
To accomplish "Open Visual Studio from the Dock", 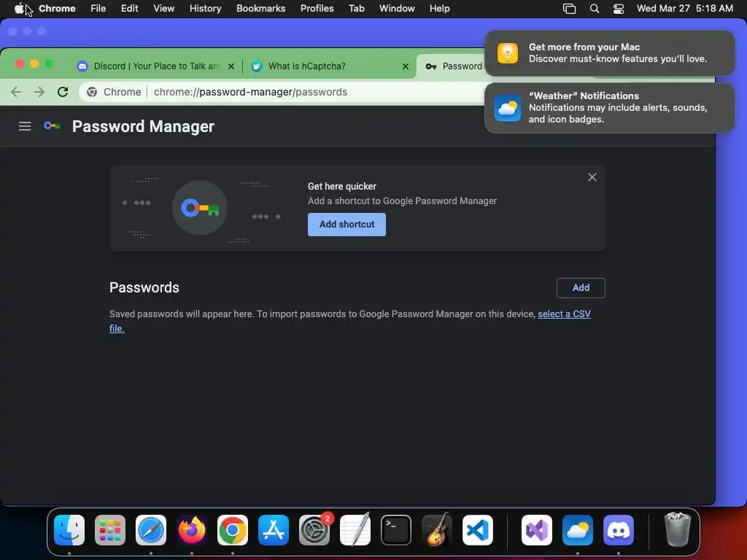I will [537, 530].
